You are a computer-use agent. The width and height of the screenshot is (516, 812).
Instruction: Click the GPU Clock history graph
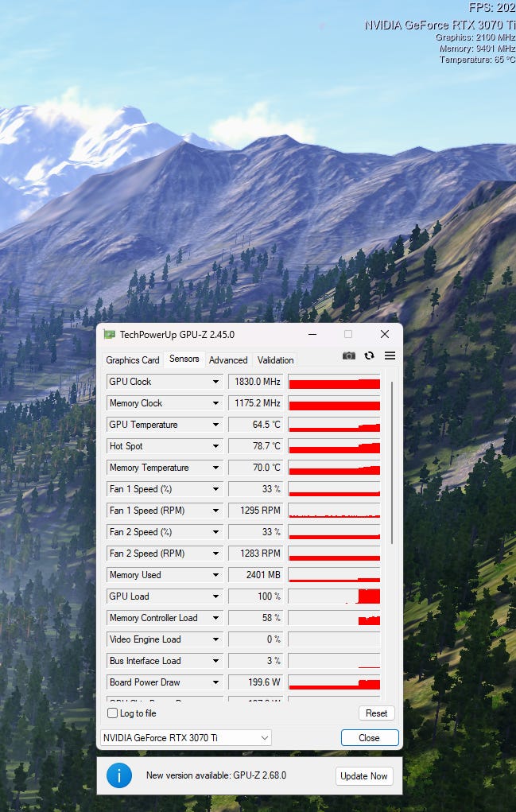tap(334, 382)
